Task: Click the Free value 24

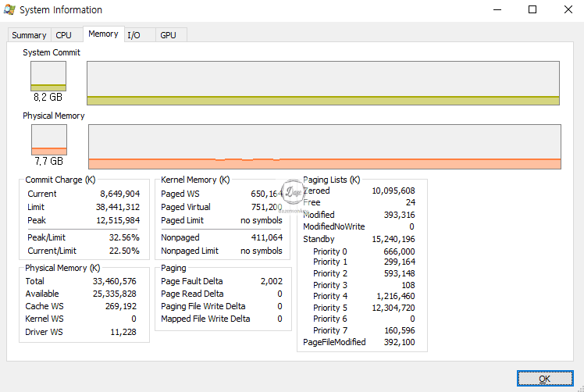Action: pyautogui.click(x=411, y=202)
